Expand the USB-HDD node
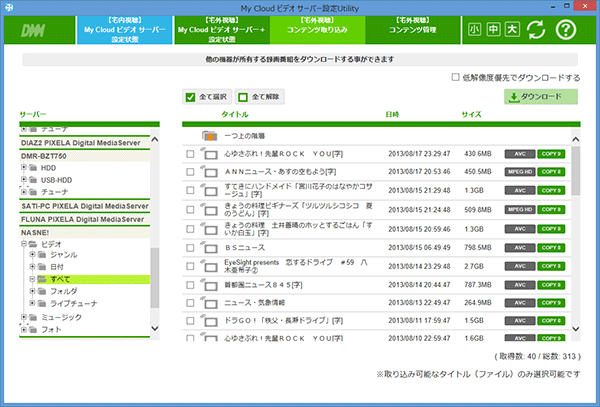 tap(24, 179)
